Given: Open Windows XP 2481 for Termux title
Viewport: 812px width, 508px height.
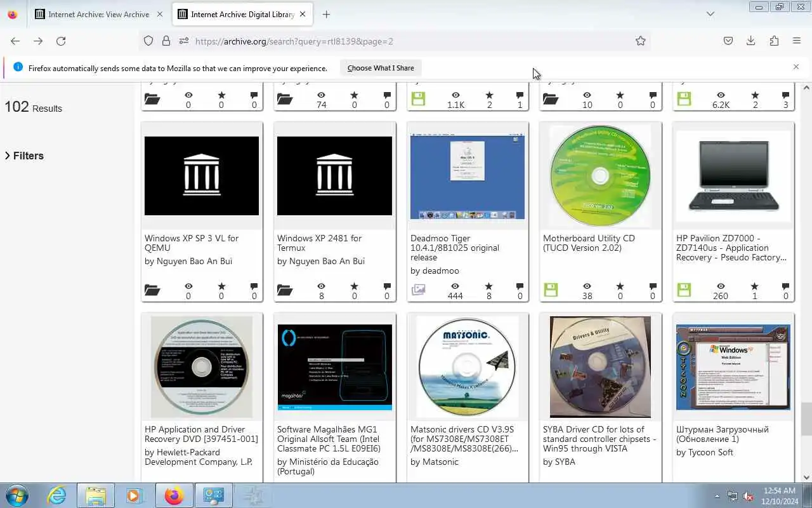Looking at the screenshot, I should [x=319, y=243].
